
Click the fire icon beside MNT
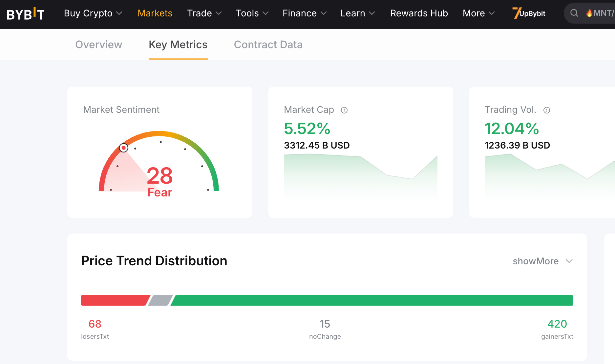[589, 13]
